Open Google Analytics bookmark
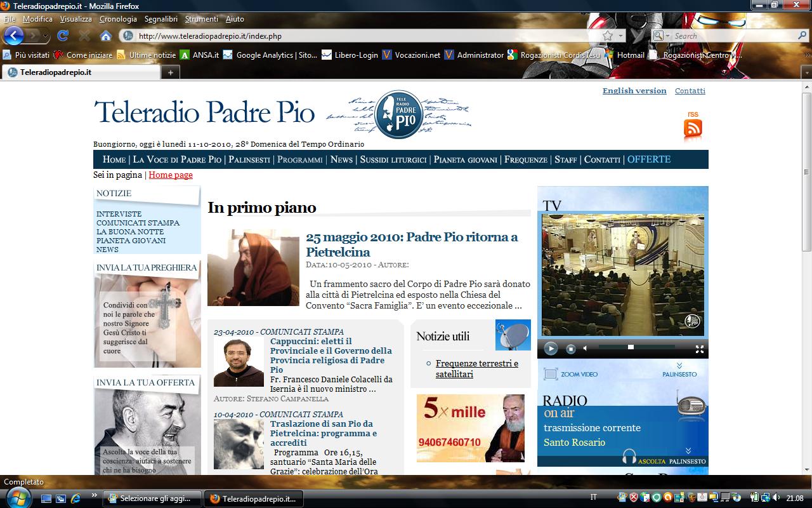Image resolution: width=812 pixels, height=508 pixels. tap(270, 55)
